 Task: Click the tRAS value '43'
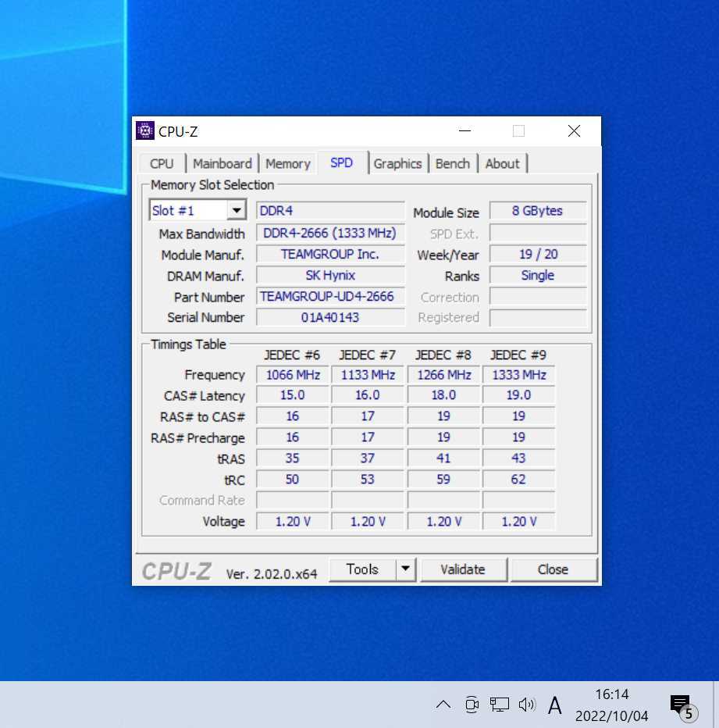click(518, 459)
